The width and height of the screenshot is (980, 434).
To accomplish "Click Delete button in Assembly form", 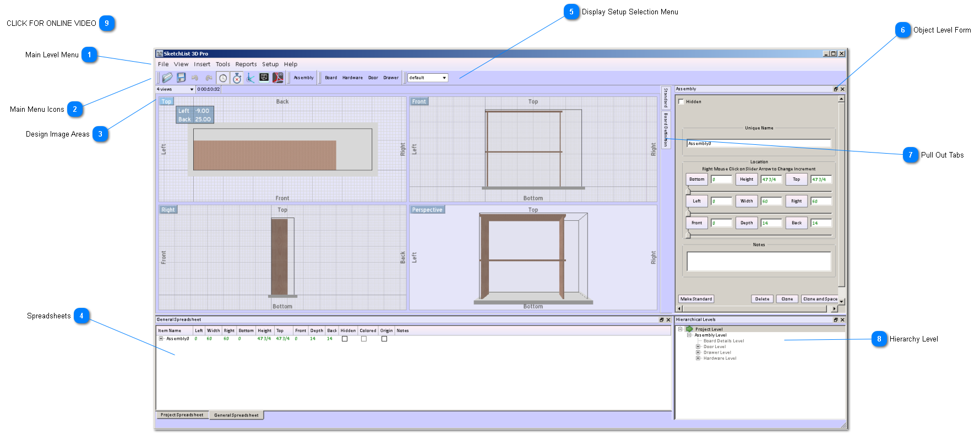I will click(x=763, y=299).
